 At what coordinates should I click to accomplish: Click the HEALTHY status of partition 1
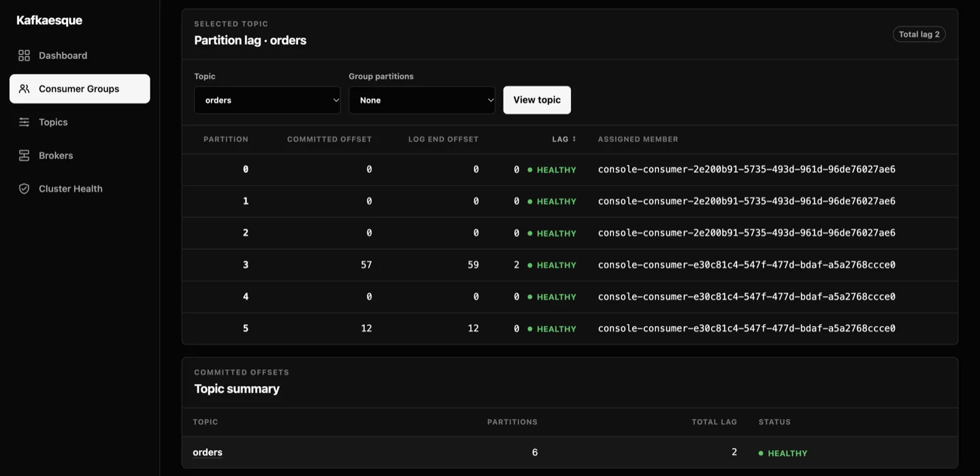pos(552,202)
